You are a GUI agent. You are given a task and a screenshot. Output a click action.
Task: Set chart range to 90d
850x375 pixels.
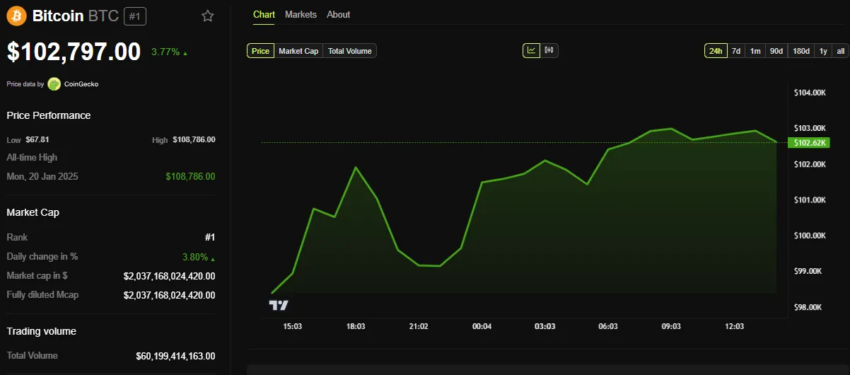tap(776, 51)
